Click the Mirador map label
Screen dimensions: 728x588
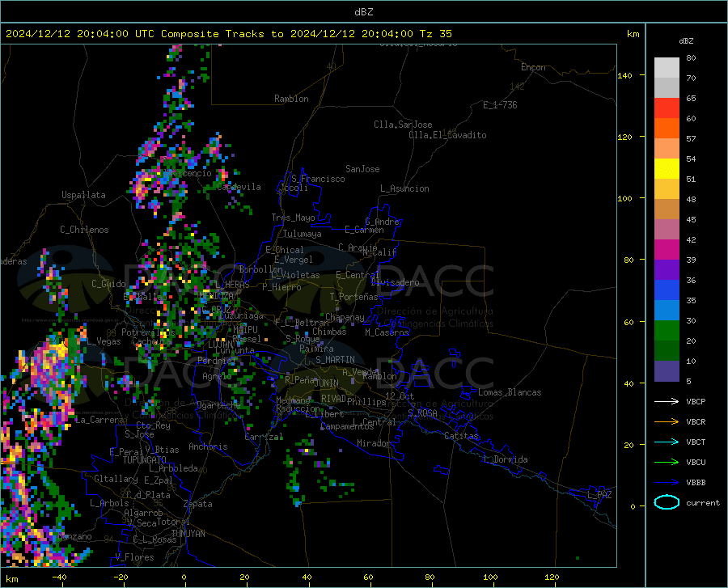click(x=374, y=443)
